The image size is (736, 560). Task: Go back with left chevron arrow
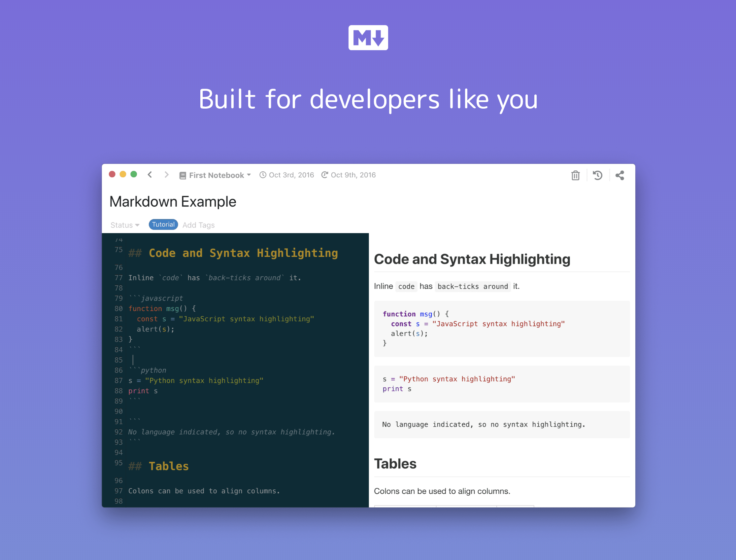(150, 175)
